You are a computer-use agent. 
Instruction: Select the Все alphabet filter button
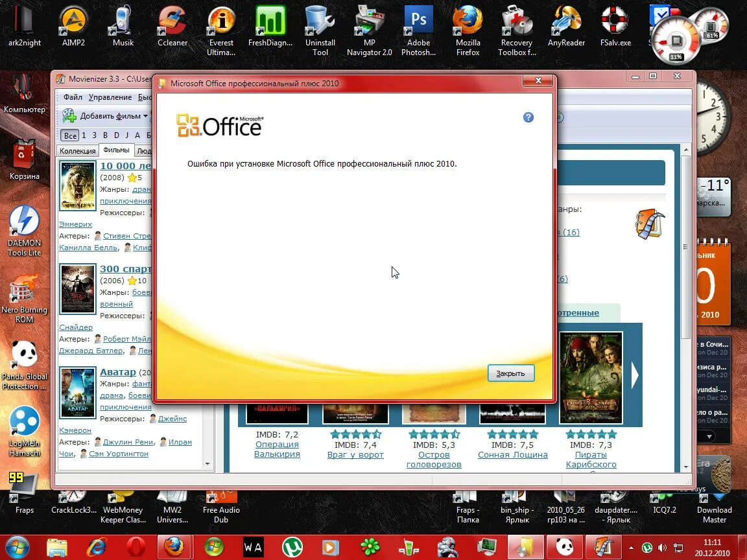70,135
